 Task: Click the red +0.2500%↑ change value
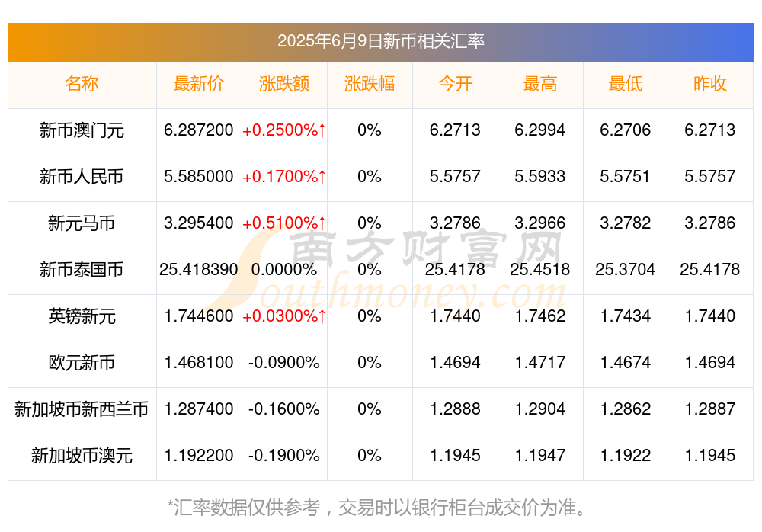[x=284, y=130]
